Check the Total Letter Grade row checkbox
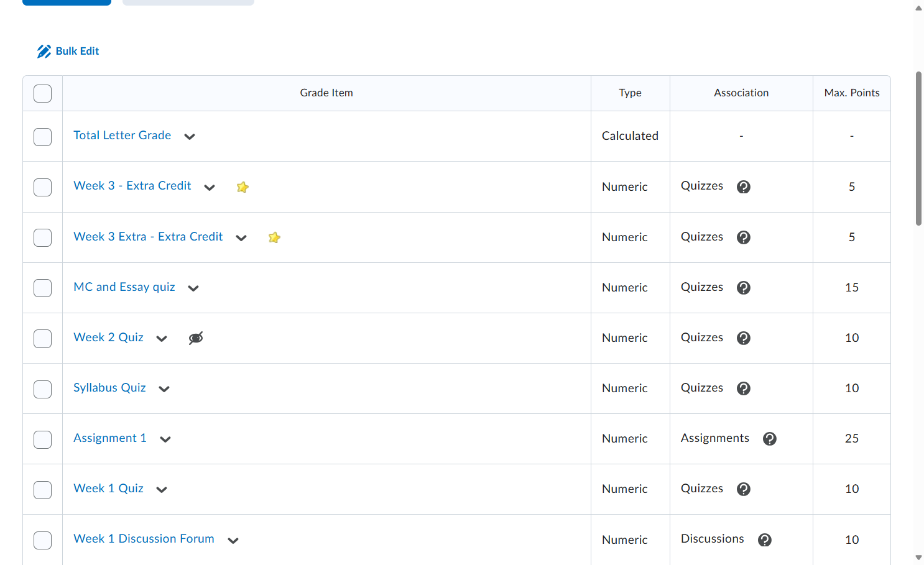This screenshot has height=565, width=924. tap(42, 137)
